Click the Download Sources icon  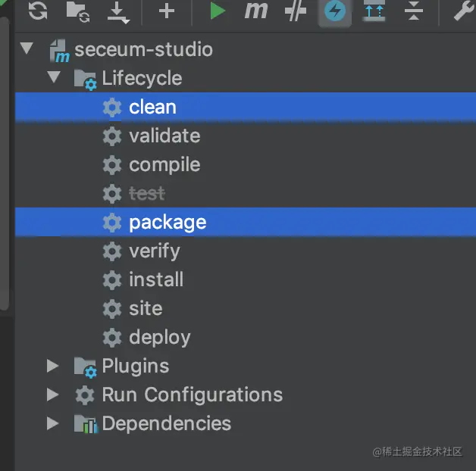click(x=116, y=11)
